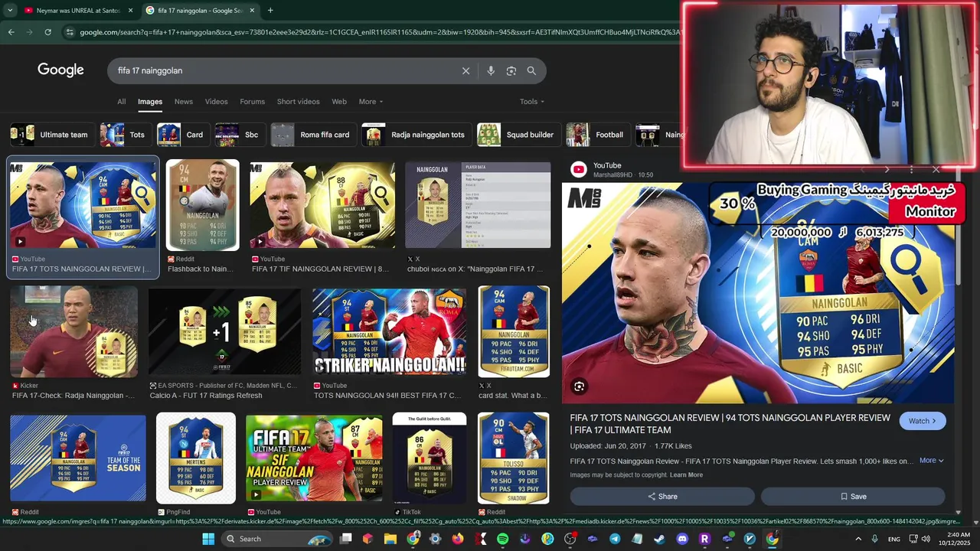Screen dimensions: 980x551
Task: Switch to Short videos results tab
Action: click(x=298, y=102)
